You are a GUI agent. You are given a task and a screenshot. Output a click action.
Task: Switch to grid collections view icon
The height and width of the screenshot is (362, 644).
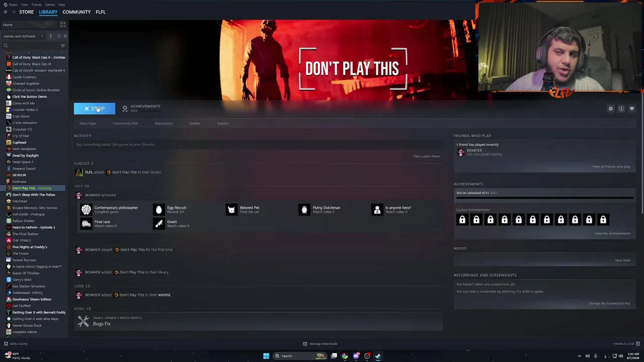[63, 25]
